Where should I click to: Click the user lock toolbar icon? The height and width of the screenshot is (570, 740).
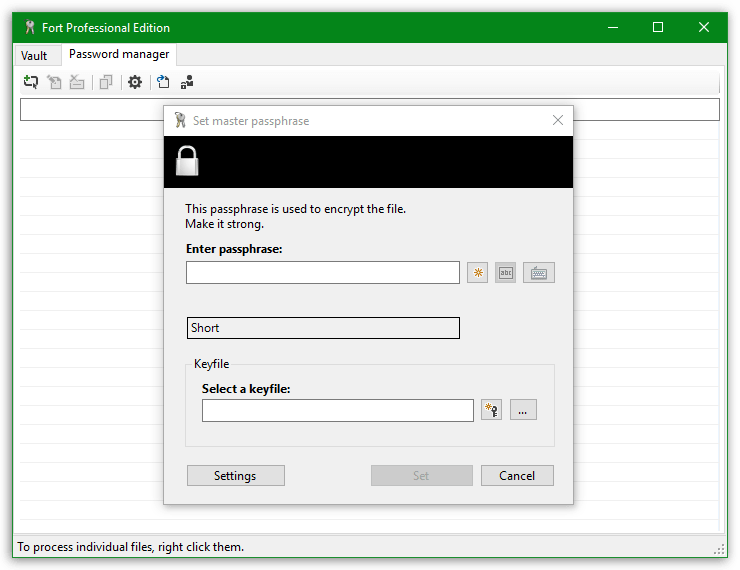[187, 82]
